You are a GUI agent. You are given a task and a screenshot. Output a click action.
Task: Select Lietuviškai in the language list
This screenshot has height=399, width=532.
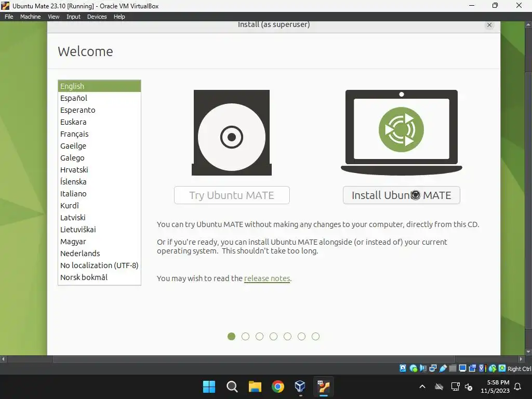click(x=99, y=229)
